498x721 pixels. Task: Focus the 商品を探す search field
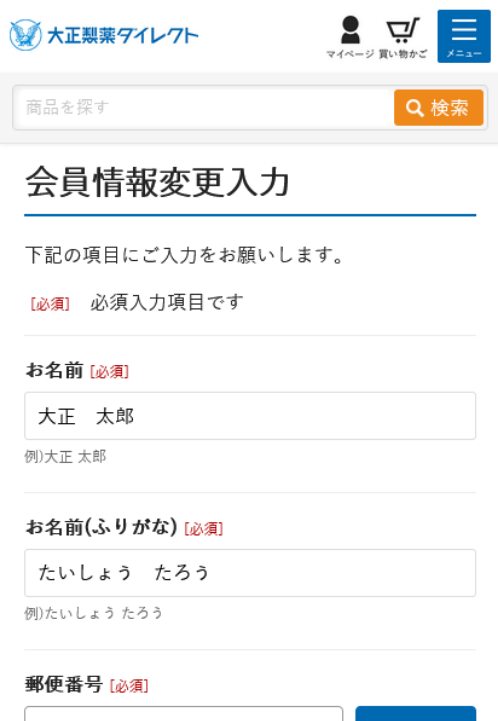coord(205,108)
